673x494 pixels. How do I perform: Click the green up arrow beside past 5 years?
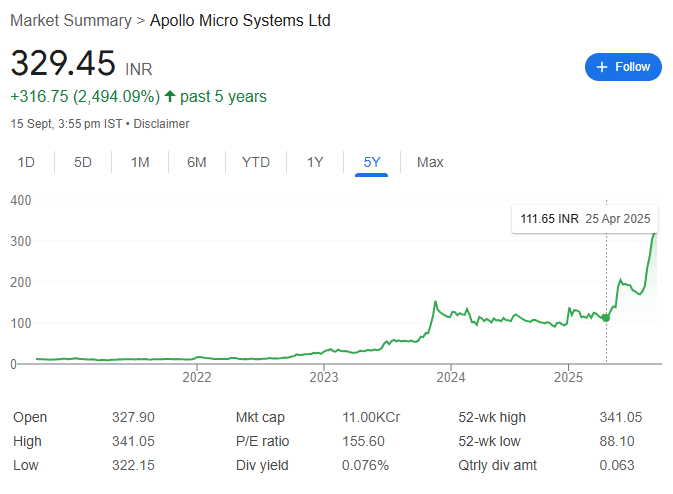click(x=170, y=96)
